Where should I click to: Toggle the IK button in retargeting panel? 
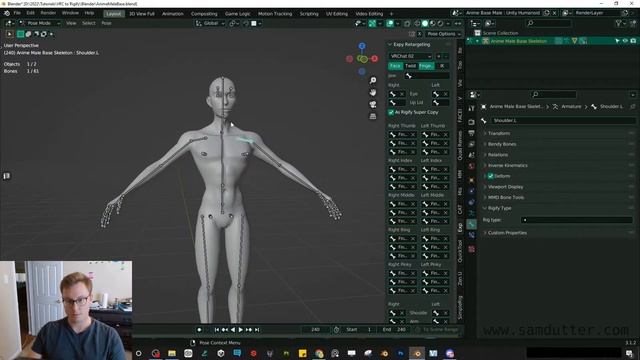click(x=442, y=66)
